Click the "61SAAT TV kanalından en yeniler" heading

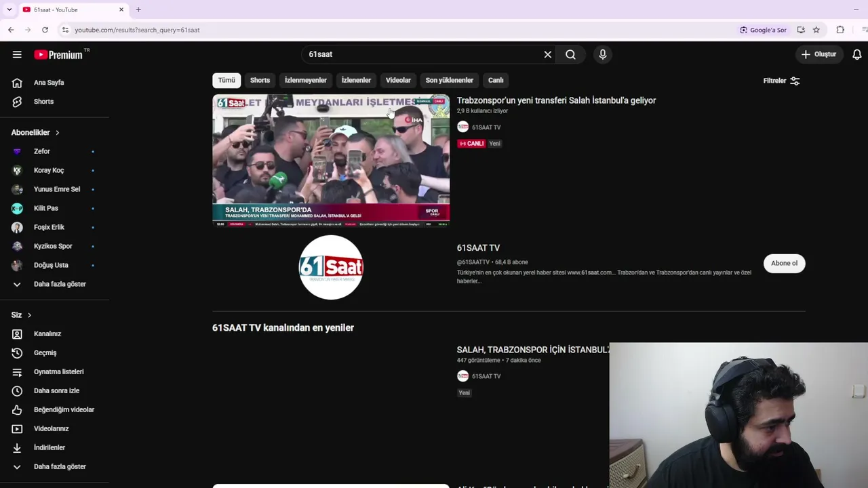tap(283, 328)
